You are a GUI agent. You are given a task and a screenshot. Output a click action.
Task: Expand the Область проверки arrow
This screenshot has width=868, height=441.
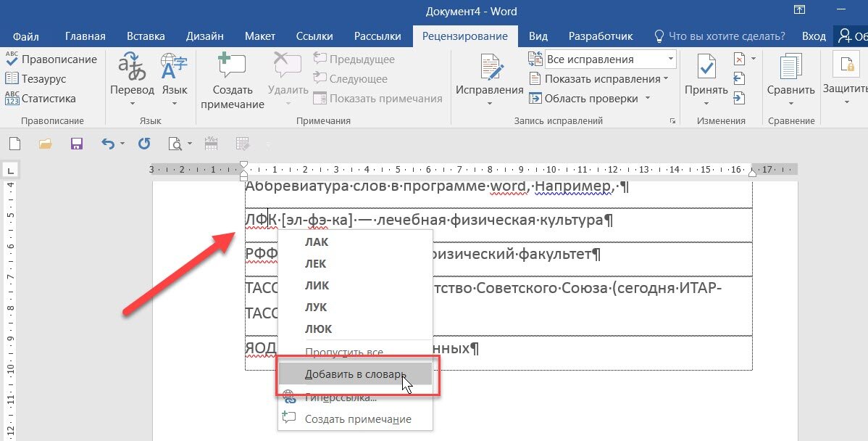tap(647, 99)
